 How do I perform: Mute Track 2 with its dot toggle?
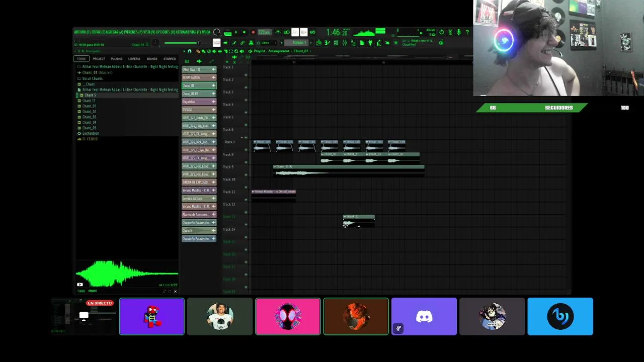click(x=246, y=87)
